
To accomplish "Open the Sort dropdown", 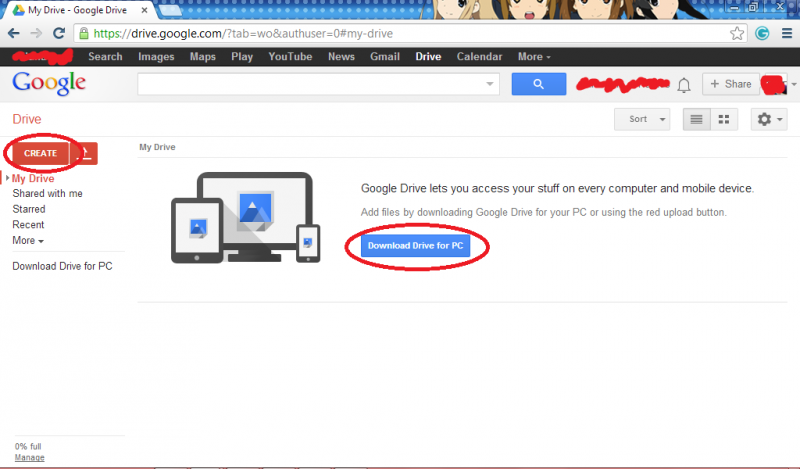I will coord(642,119).
